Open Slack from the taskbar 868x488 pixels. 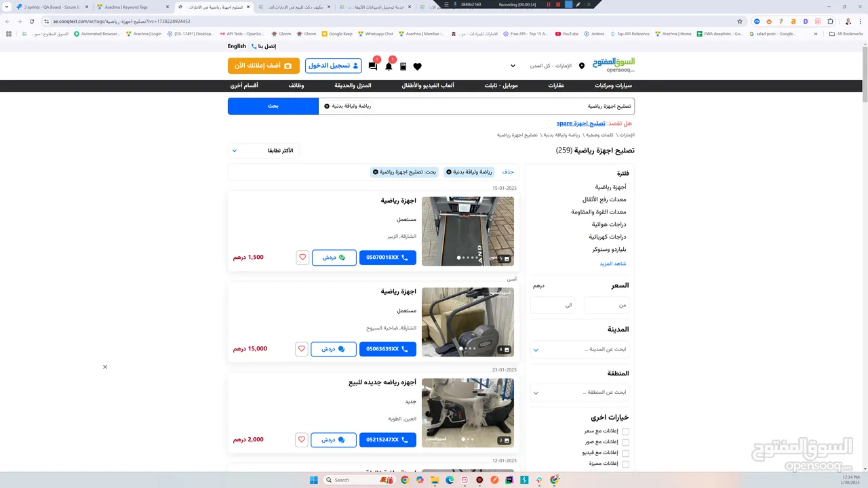[x=539, y=480]
